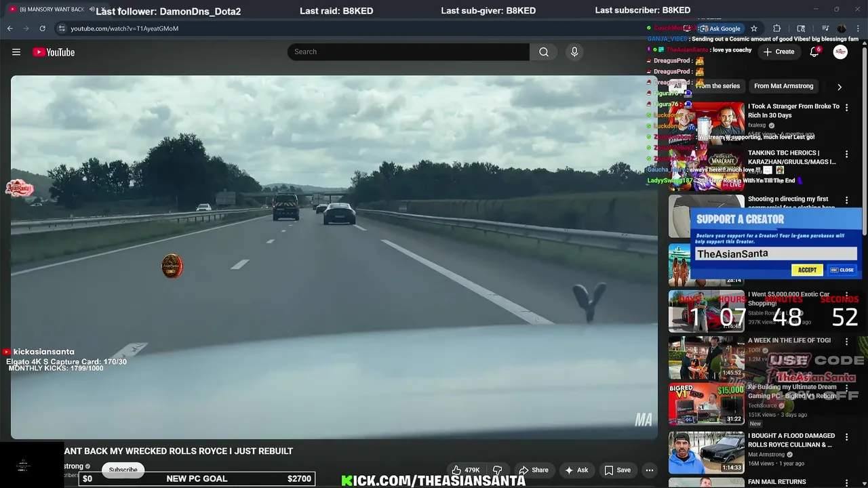Open the Chrome extensions puzzle icon

point(777,28)
